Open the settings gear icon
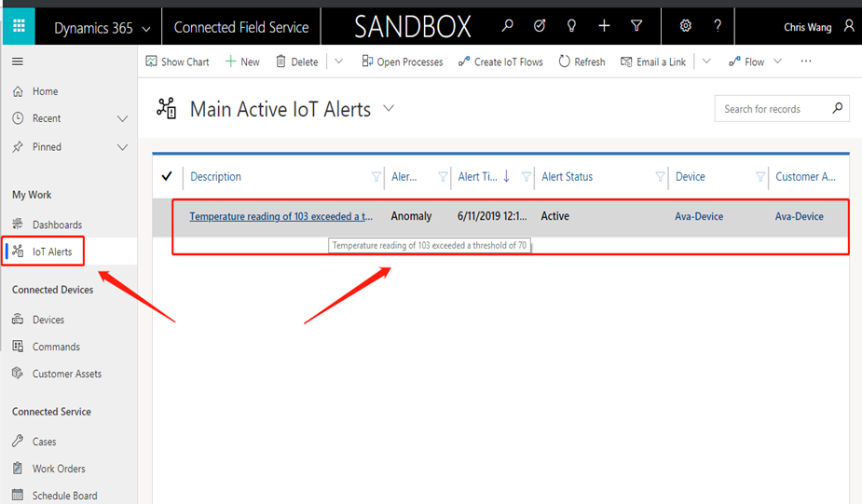This screenshot has height=504, width=862. pos(685,25)
